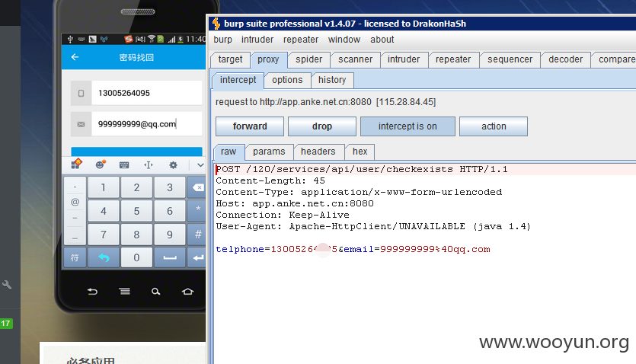The width and height of the screenshot is (636, 364).
Task: Tap the enter return key
Action: click(197, 257)
